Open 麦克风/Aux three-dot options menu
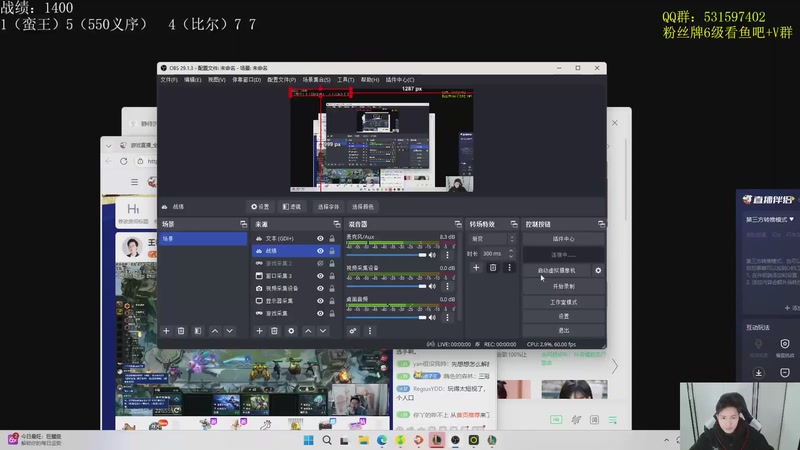This screenshot has height=450, width=800. 447,255
